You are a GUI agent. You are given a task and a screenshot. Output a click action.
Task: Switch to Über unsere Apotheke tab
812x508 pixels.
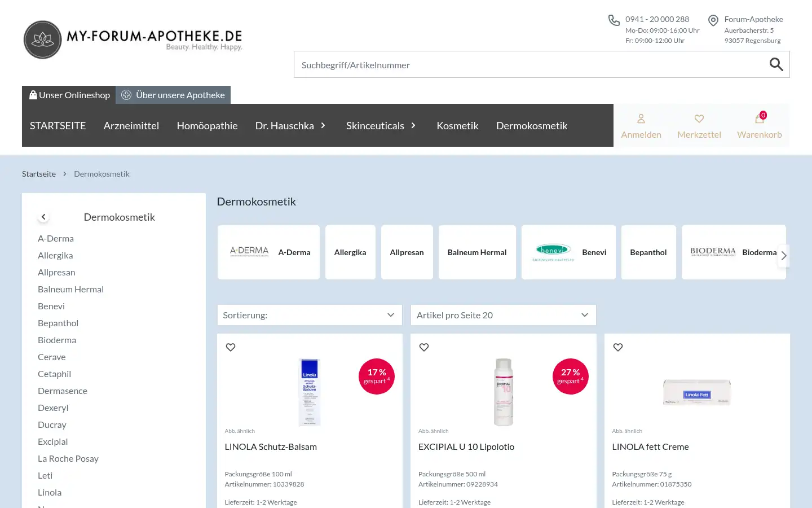173,95
